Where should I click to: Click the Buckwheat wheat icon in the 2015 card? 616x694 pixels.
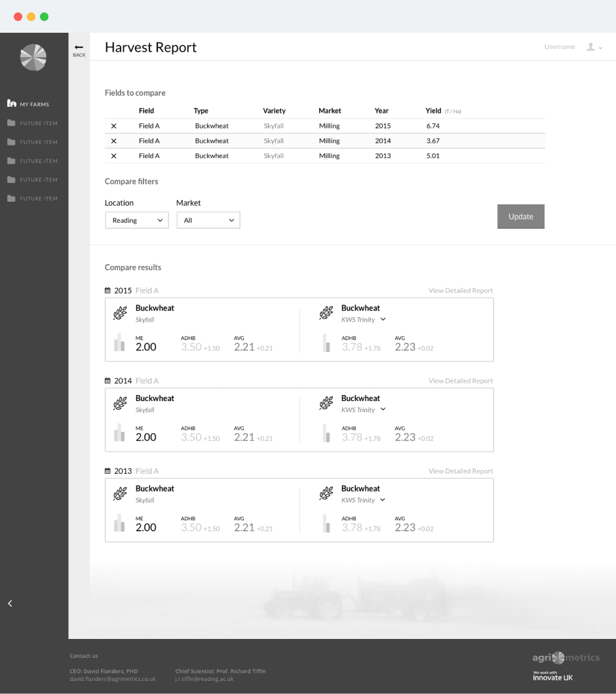(x=120, y=313)
